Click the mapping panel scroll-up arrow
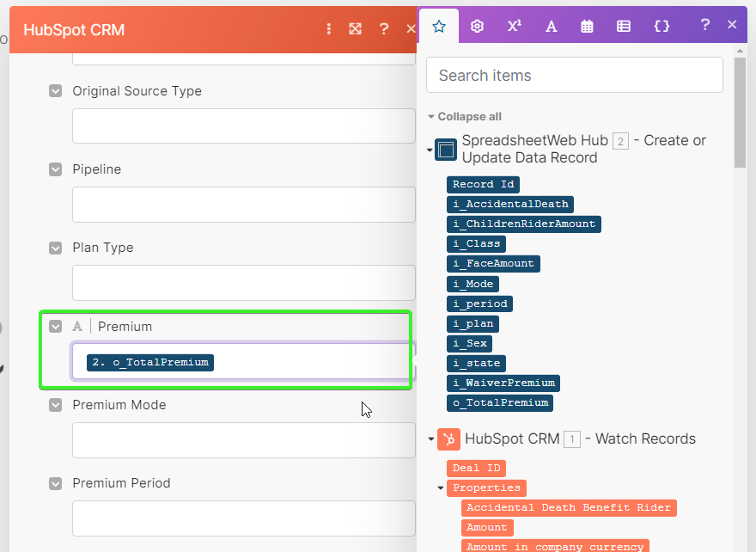 pos(740,51)
